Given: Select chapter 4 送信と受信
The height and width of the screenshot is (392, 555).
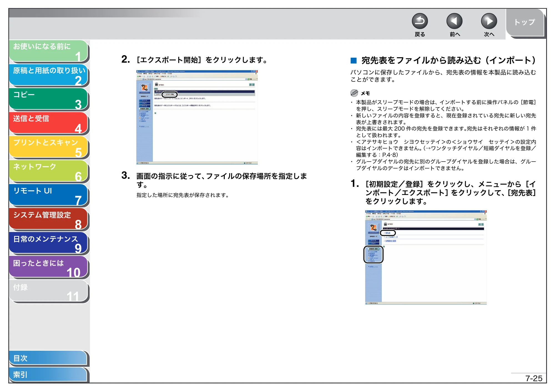Looking at the screenshot, I should pyautogui.click(x=48, y=123).
